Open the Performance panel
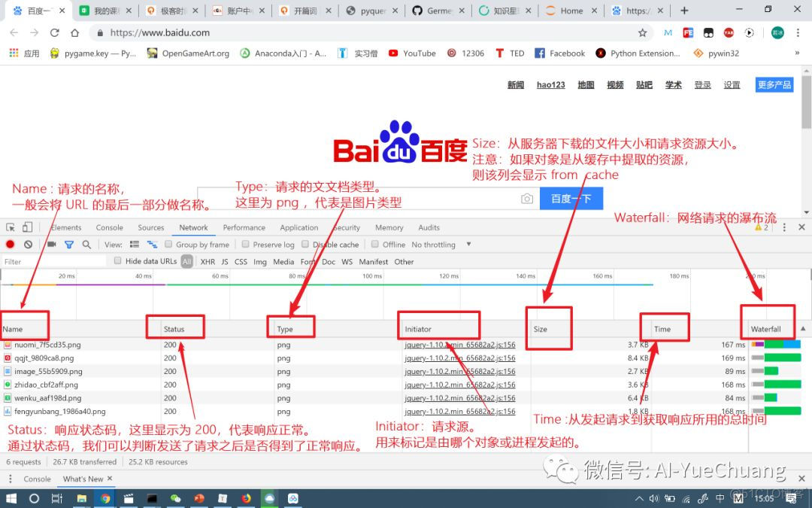The width and height of the screenshot is (812, 508). coord(244,227)
